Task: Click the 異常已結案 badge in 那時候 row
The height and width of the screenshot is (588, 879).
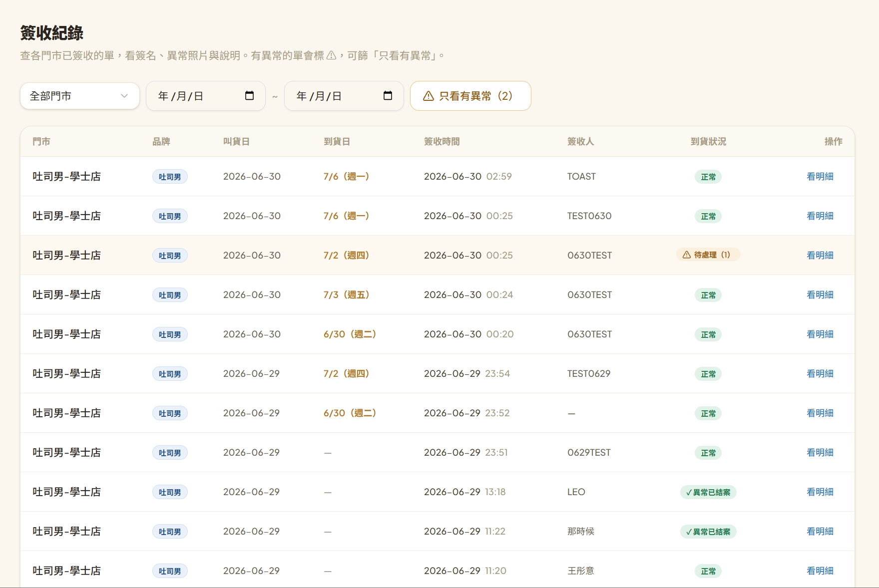Action: [x=708, y=532]
